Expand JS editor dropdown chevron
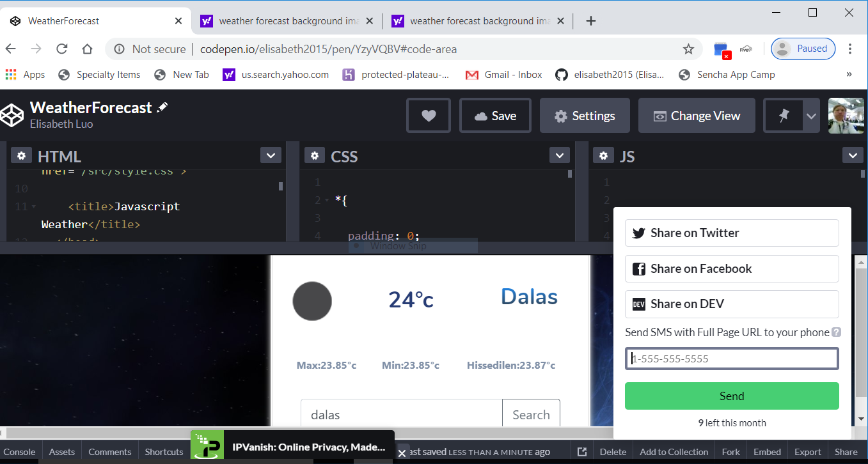This screenshot has width=868, height=464. [853, 155]
